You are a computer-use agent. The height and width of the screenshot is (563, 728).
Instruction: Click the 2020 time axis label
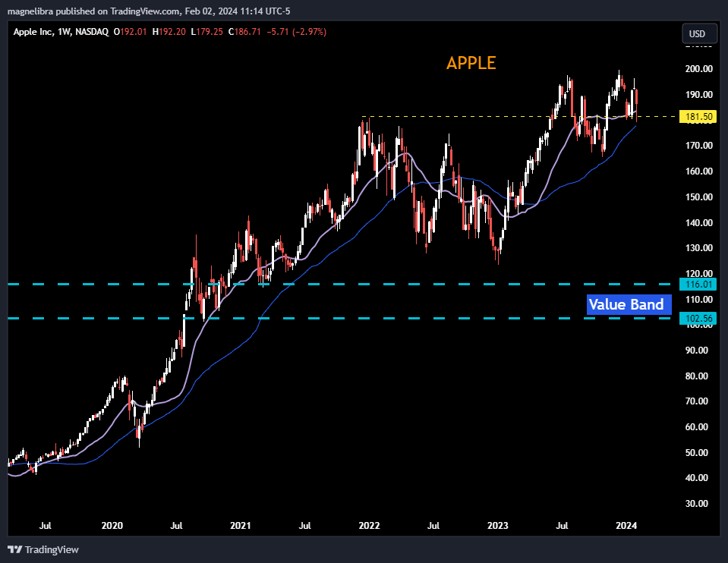pyautogui.click(x=112, y=525)
